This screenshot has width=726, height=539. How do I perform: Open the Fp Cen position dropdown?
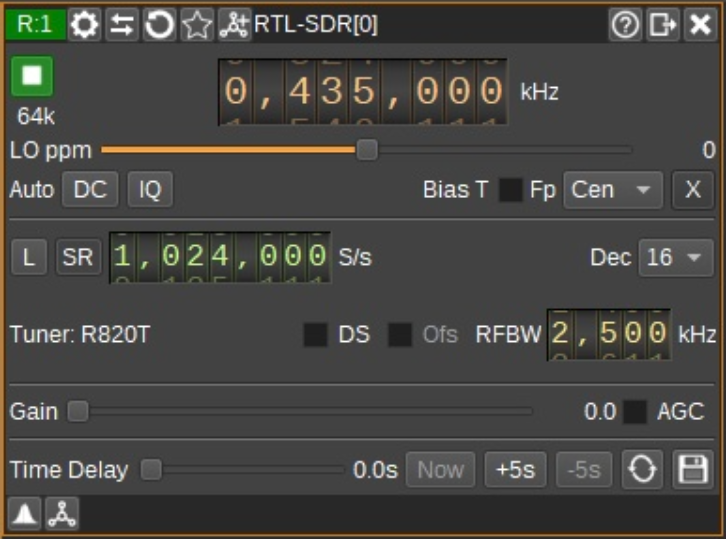(613, 190)
